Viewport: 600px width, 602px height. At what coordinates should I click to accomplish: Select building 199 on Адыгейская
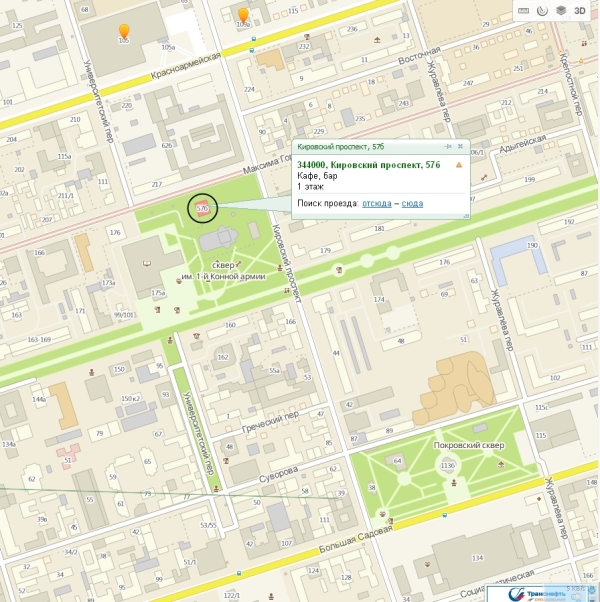pyautogui.click(x=529, y=179)
